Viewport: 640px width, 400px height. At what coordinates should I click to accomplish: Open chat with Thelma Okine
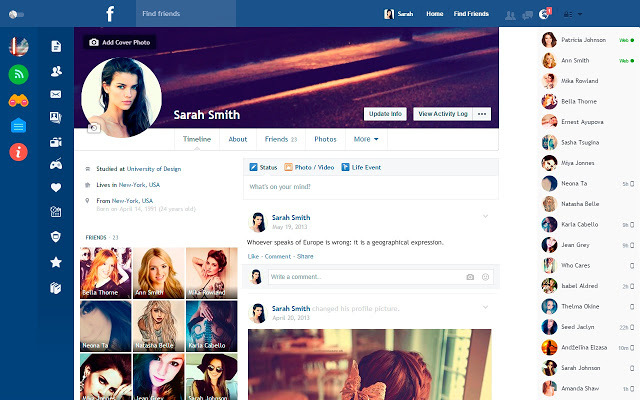[588, 307]
